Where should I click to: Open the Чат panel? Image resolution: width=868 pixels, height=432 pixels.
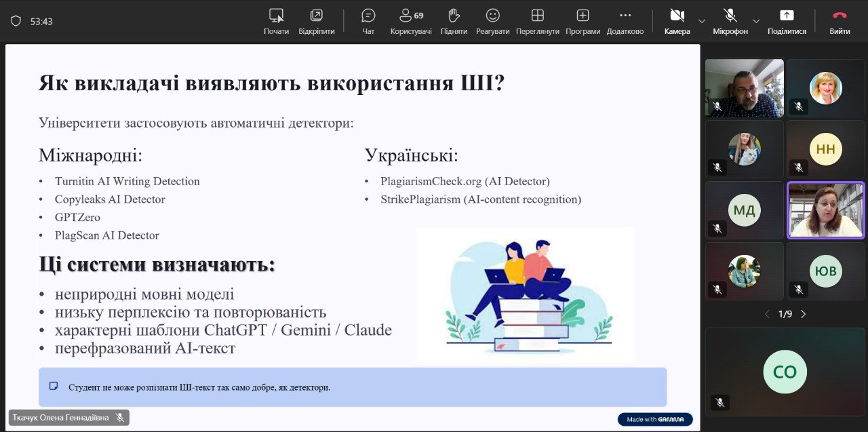368,20
